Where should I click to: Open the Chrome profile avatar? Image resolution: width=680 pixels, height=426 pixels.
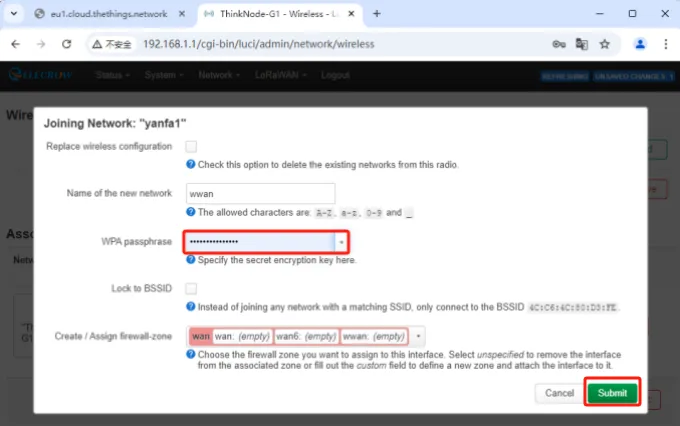(x=640, y=45)
